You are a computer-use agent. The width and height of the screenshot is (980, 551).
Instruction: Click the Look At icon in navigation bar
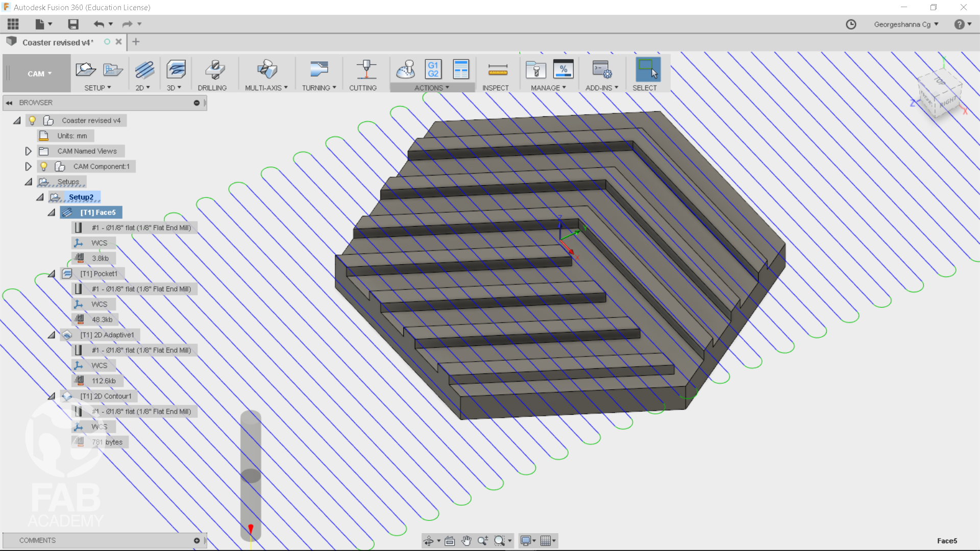tap(450, 541)
